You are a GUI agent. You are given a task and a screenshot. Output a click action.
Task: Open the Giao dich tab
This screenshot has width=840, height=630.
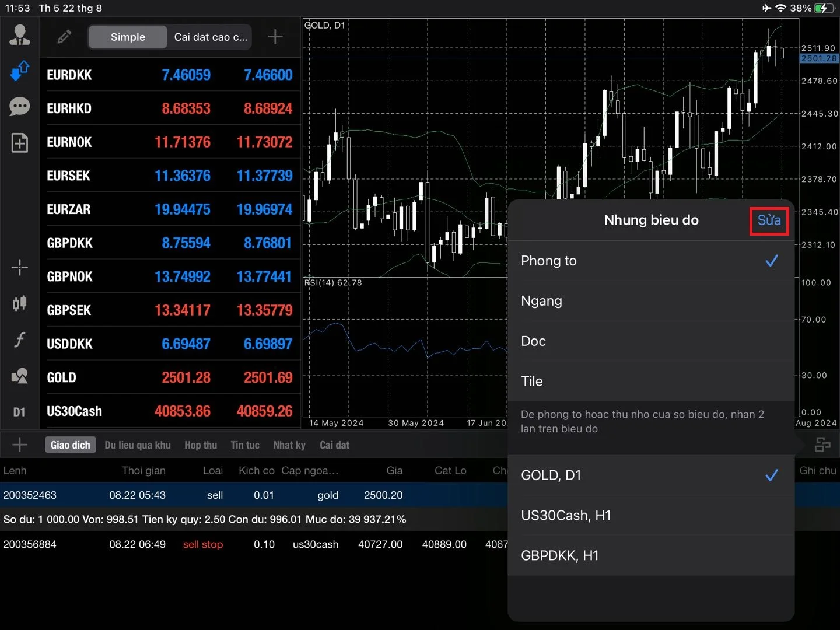[x=71, y=445]
